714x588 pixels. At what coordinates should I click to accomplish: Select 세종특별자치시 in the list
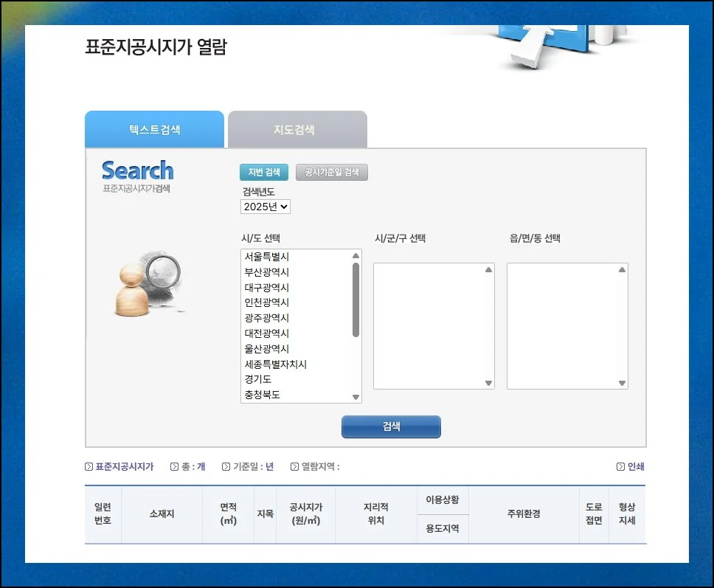276,364
